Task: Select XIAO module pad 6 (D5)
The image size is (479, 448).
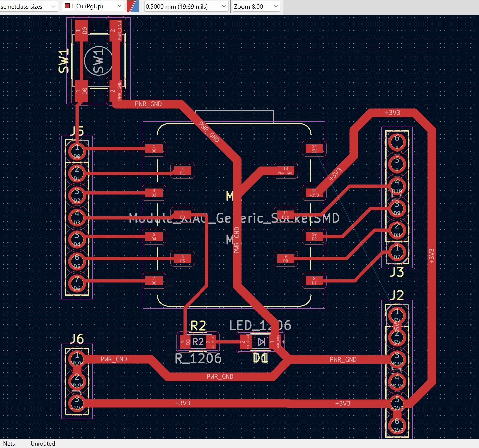Action: click(x=182, y=259)
